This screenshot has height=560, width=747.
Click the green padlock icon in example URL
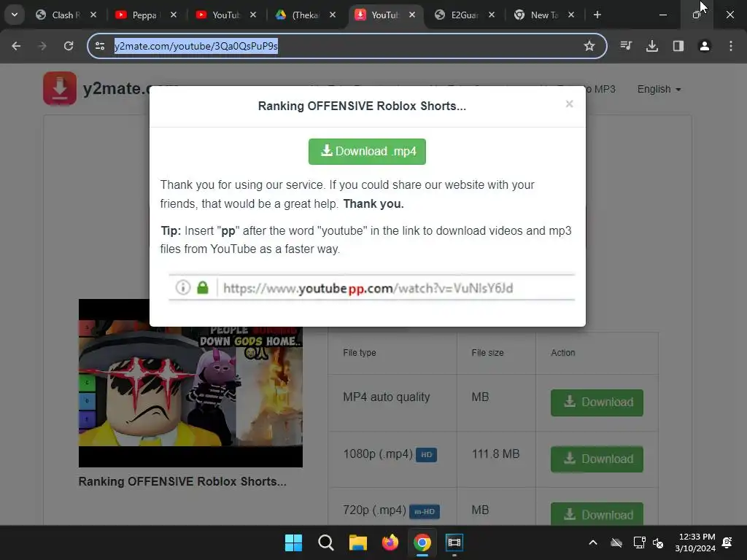coord(203,287)
